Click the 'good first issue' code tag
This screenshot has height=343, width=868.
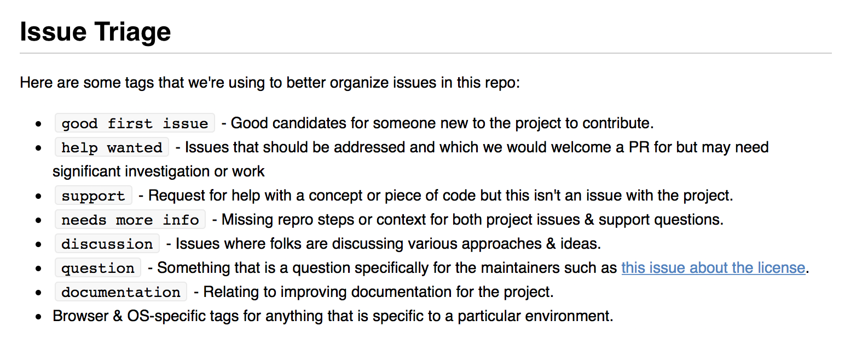135,123
